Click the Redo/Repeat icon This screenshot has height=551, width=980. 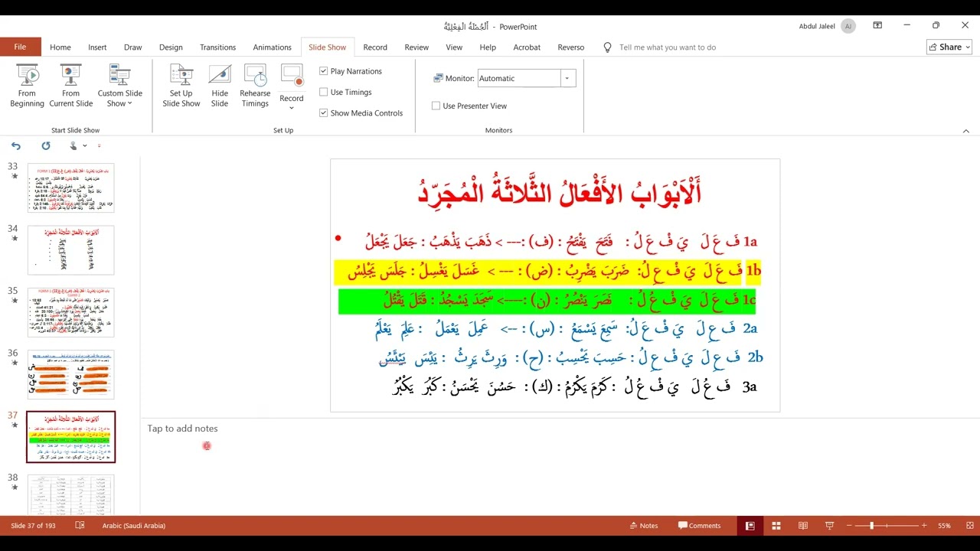pyautogui.click(x=46, y=145)
